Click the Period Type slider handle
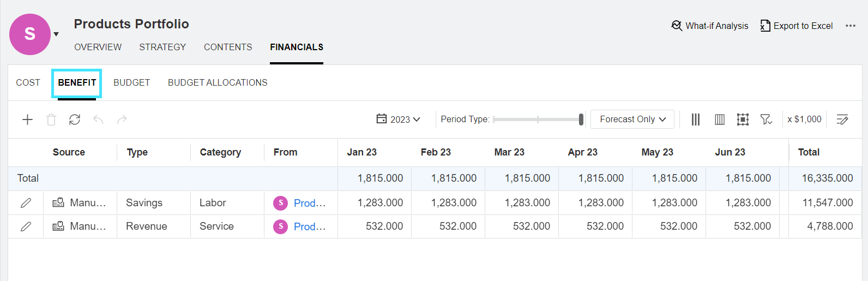 point(581,119)
